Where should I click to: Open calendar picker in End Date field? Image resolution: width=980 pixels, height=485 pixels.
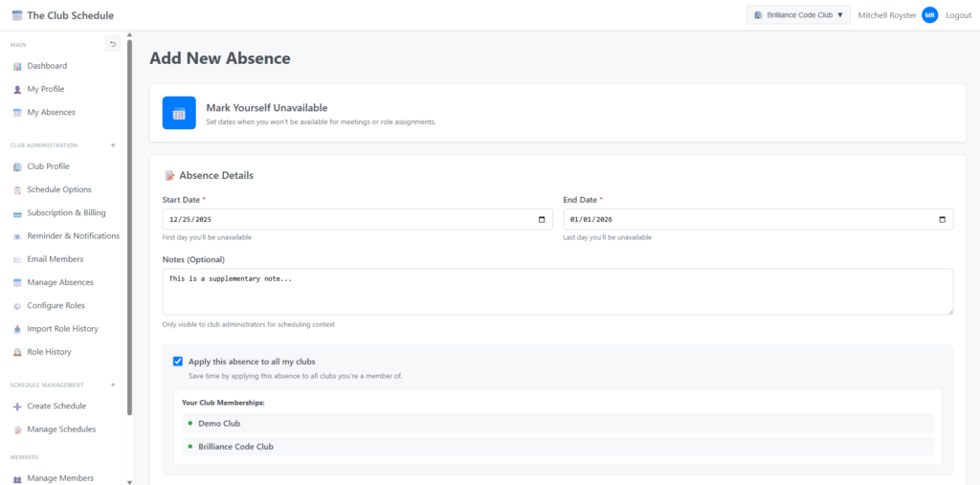pos(943,219)
